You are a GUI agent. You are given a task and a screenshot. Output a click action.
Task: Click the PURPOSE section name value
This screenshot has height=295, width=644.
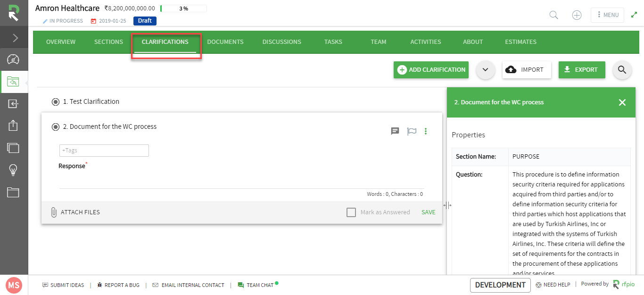(x=526, y=157)
